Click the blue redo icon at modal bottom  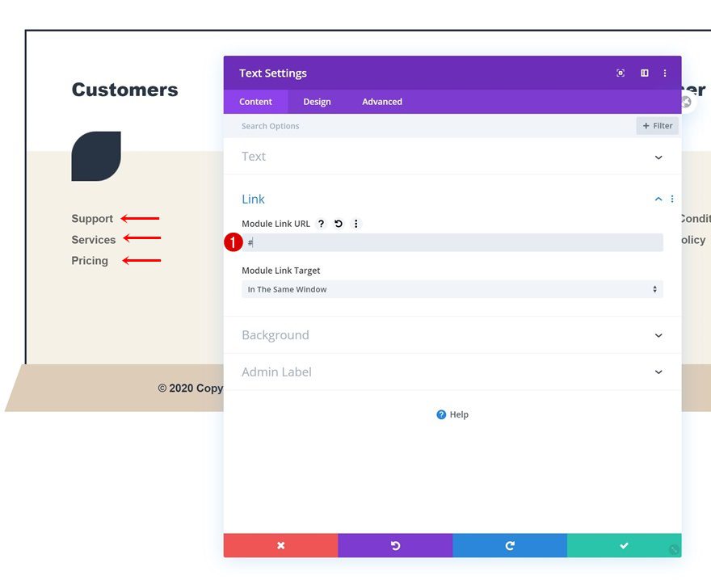[x=510, y=545]
